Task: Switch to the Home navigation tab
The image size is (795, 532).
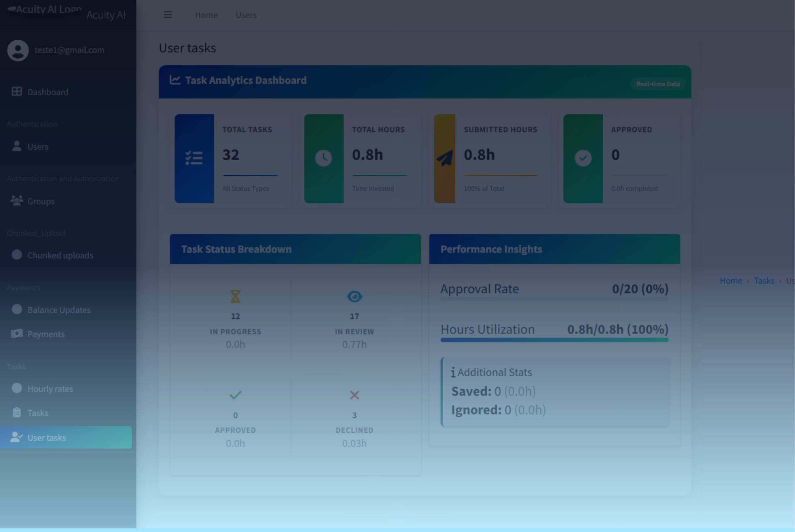Action: [206, 15]
